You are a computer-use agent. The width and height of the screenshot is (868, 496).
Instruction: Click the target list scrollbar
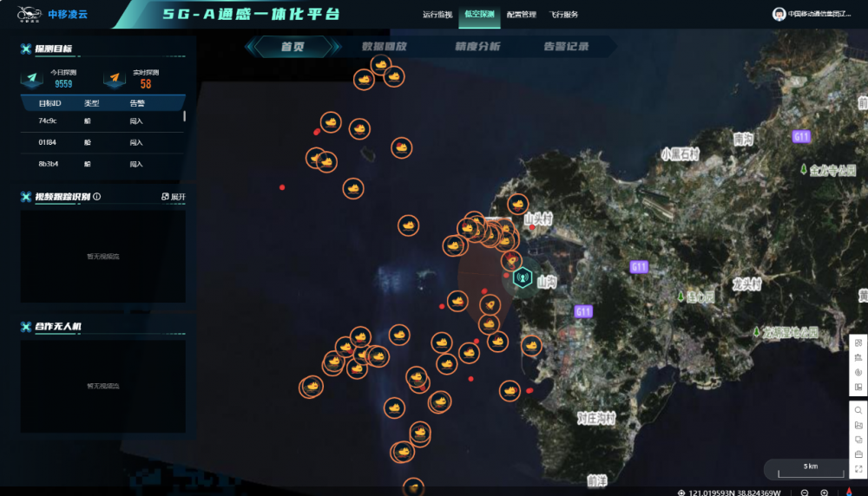tap(184, 116)
